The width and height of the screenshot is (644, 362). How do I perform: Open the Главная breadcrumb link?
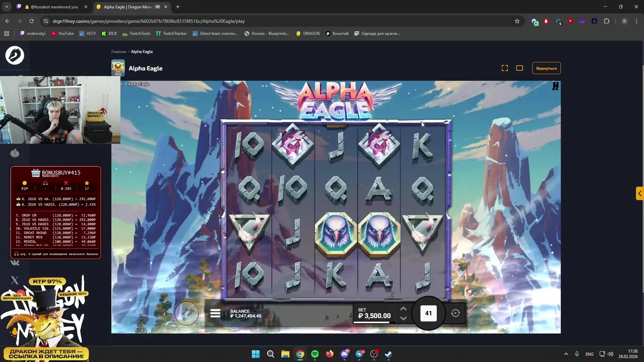point(119,51)
